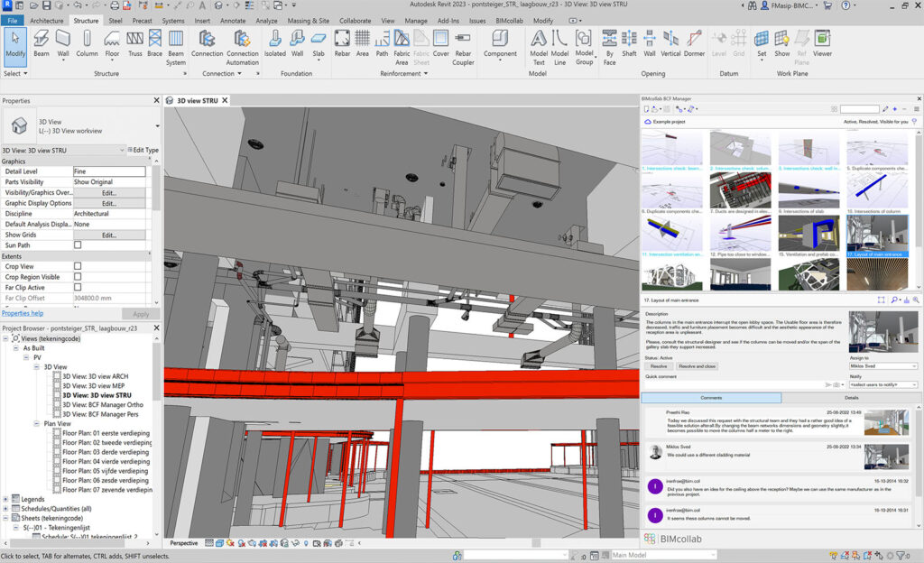
Task: Select issue thumbnail 12 Pipe too close
Action: (740, 236)
